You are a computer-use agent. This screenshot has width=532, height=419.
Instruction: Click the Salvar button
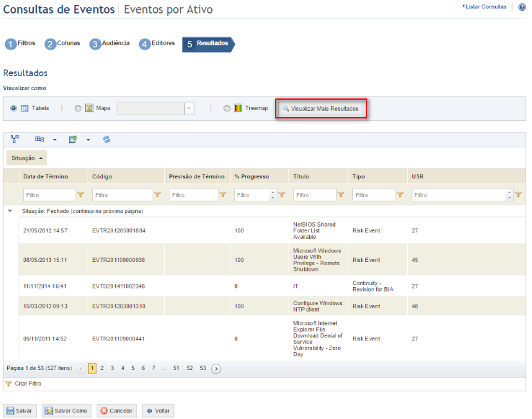(x=20, y=411)
